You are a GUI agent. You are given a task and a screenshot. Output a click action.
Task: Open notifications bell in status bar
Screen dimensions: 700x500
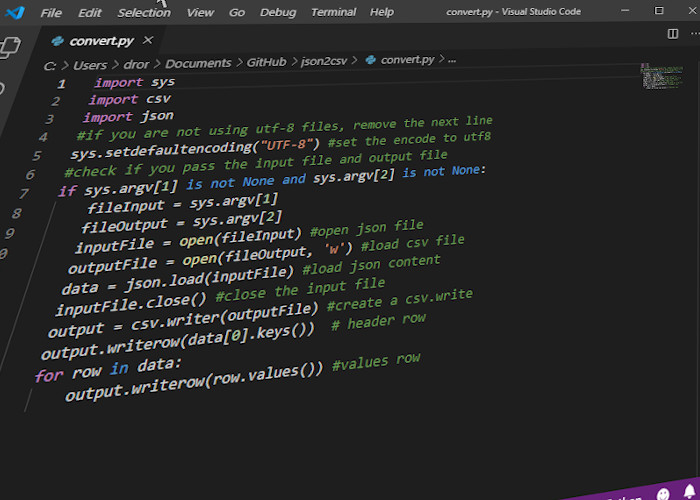[690, 491]
